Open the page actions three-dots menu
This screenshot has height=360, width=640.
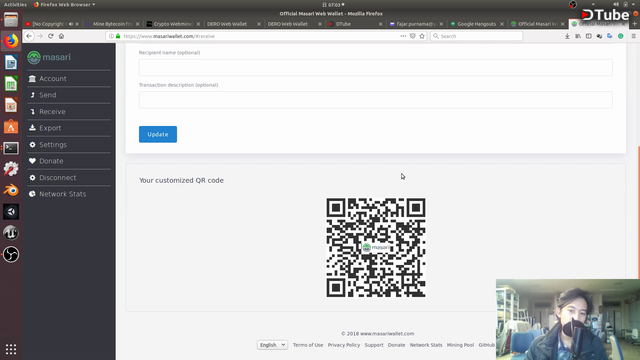(403, 36)
